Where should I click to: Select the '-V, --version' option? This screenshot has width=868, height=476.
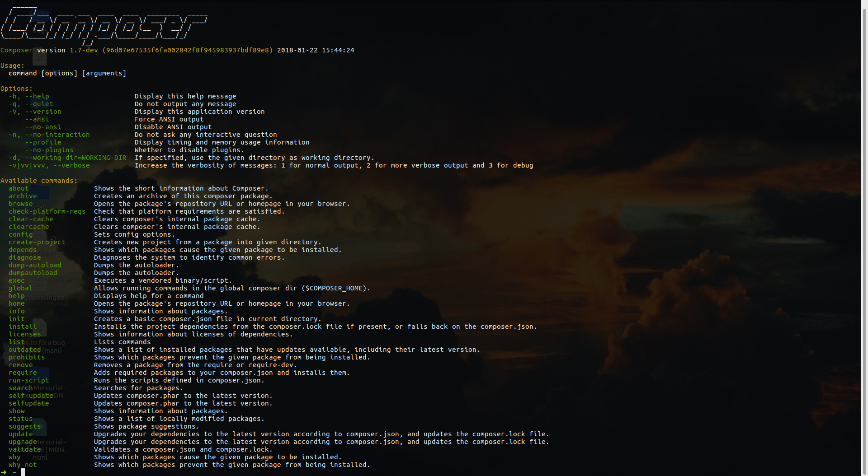(35, 112)
